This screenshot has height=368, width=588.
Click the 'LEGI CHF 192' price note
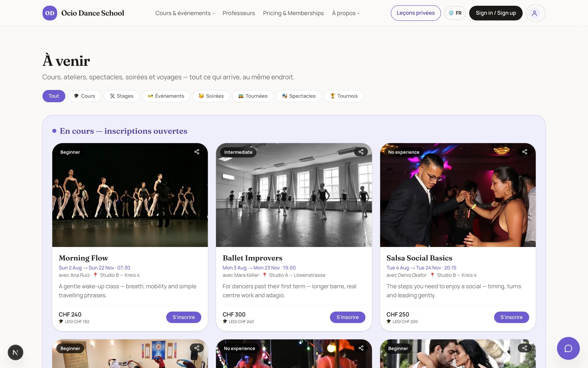coord(77,322)
